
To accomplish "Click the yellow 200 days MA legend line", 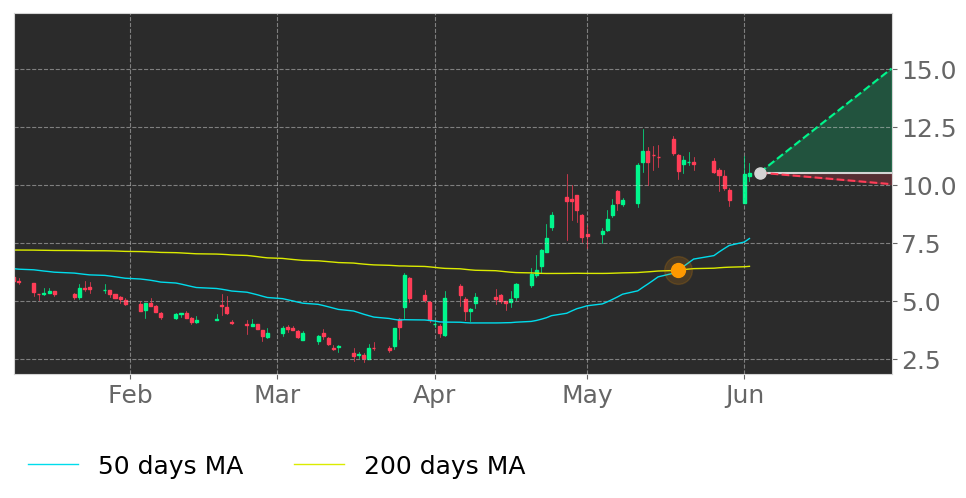I will point(320,465).
